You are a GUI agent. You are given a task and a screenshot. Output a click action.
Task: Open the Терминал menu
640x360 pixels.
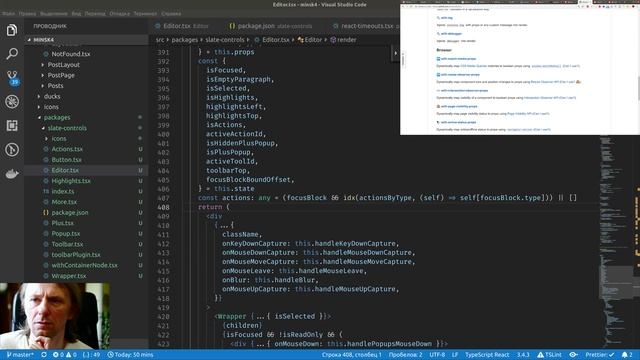click(x=145, y=13)
